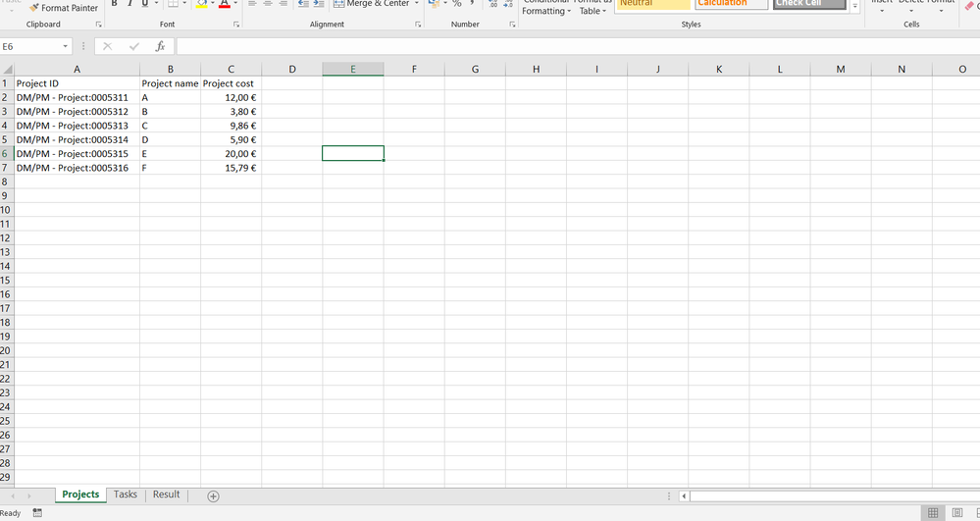Click the horizontal scrollbar left arrow
Image resolution: width=980 pixels, height=521 pixels.
(x=684, y=496)
